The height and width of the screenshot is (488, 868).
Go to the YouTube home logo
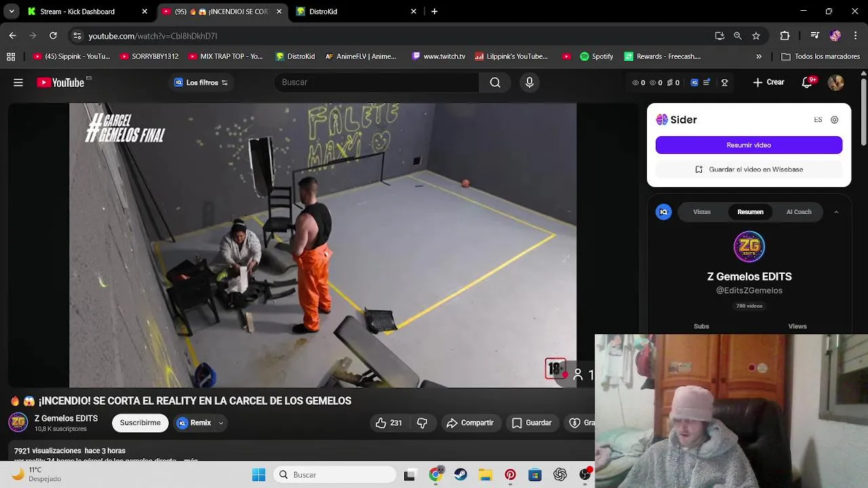click(60, 83)
